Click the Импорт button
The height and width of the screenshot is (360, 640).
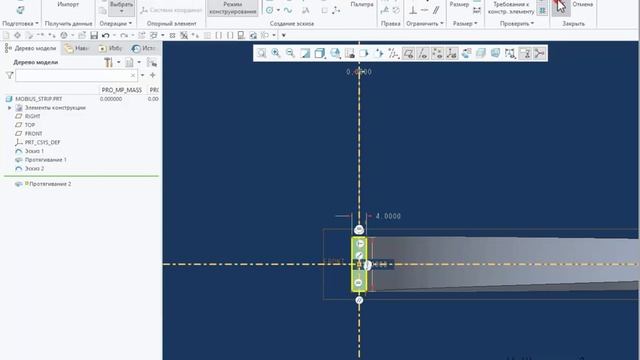point(68,4)
